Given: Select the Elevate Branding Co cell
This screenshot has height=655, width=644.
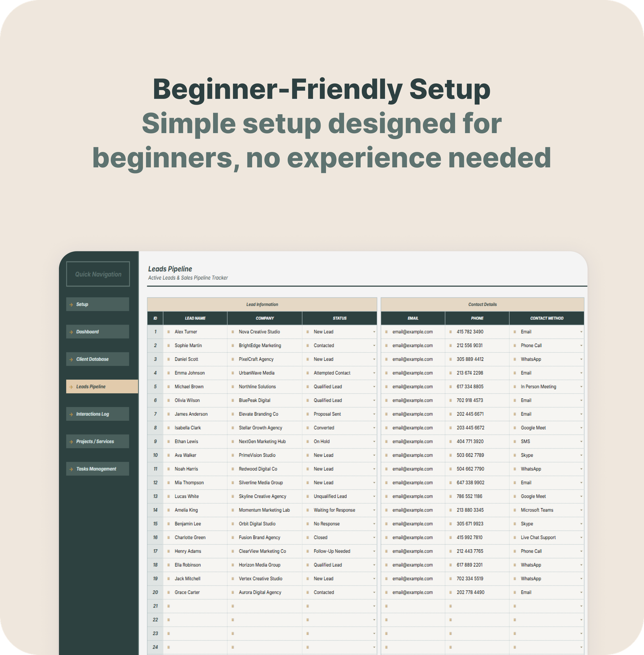Looking at the screenshot, I should click(x=265, y=414).
